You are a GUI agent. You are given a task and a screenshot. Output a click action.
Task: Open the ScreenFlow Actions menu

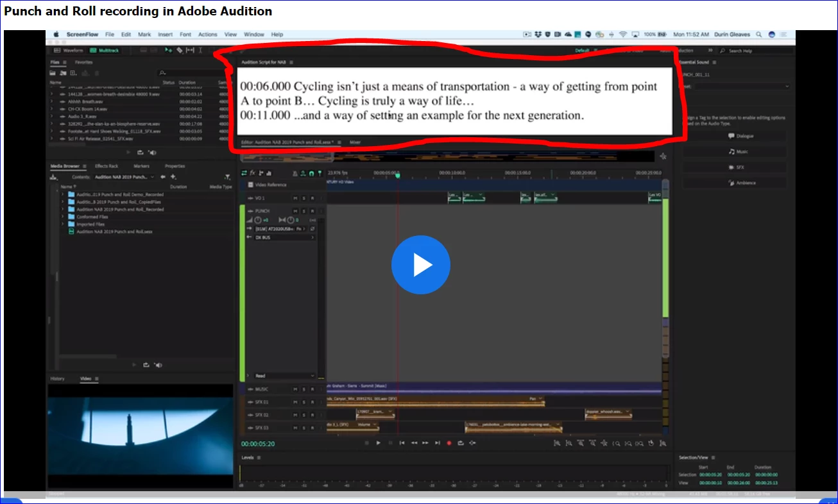coord(207,35)
